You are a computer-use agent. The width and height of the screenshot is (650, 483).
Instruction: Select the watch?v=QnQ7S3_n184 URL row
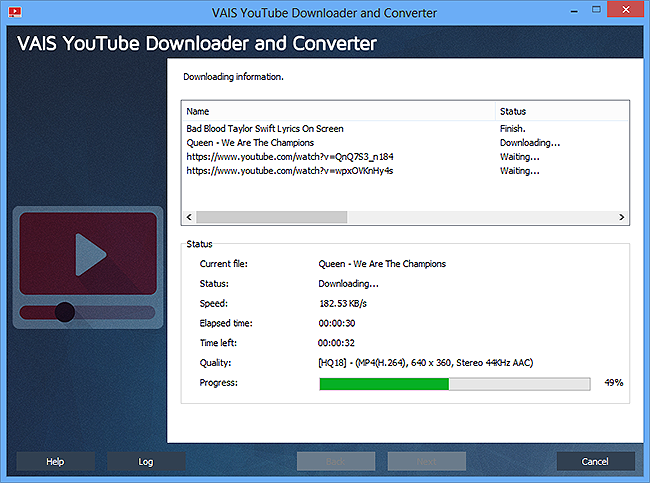[x=405, y=157]
